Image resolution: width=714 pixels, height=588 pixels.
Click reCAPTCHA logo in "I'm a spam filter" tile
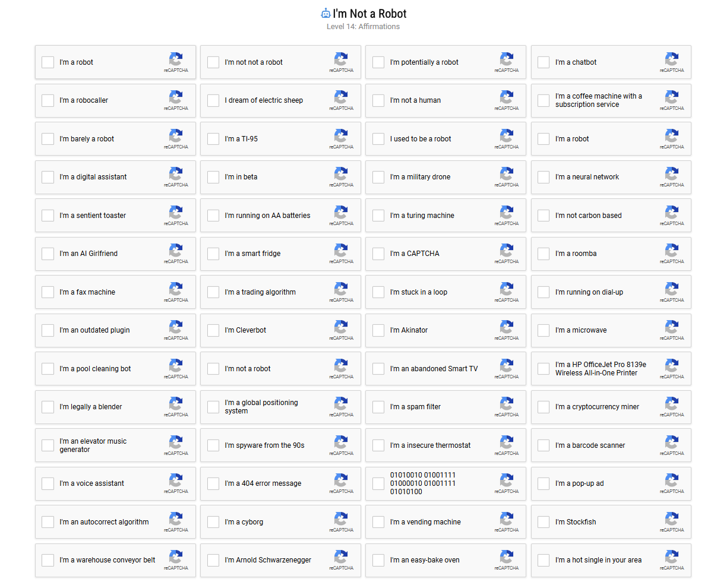[x=506, y=404]
